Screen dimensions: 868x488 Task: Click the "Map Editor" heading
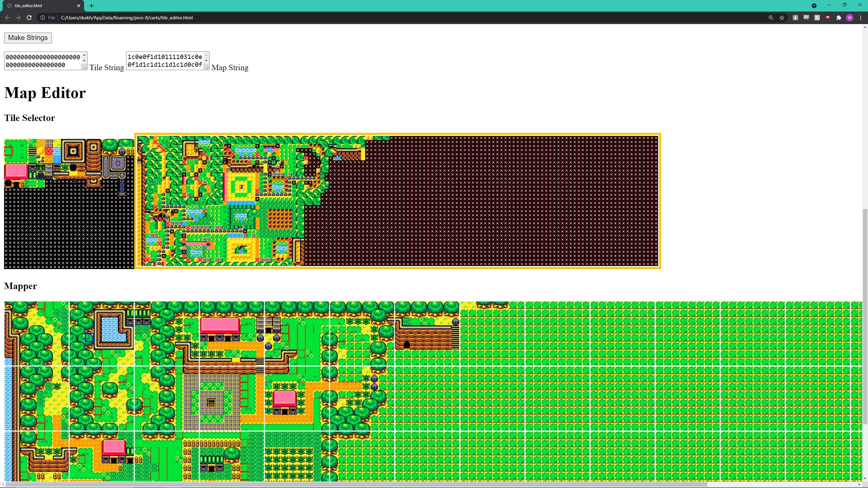pos(45,93)
